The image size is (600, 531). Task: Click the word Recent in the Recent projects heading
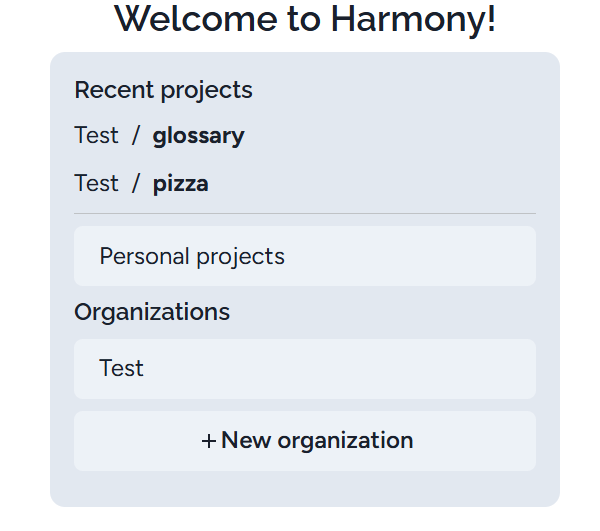point(109,90)
